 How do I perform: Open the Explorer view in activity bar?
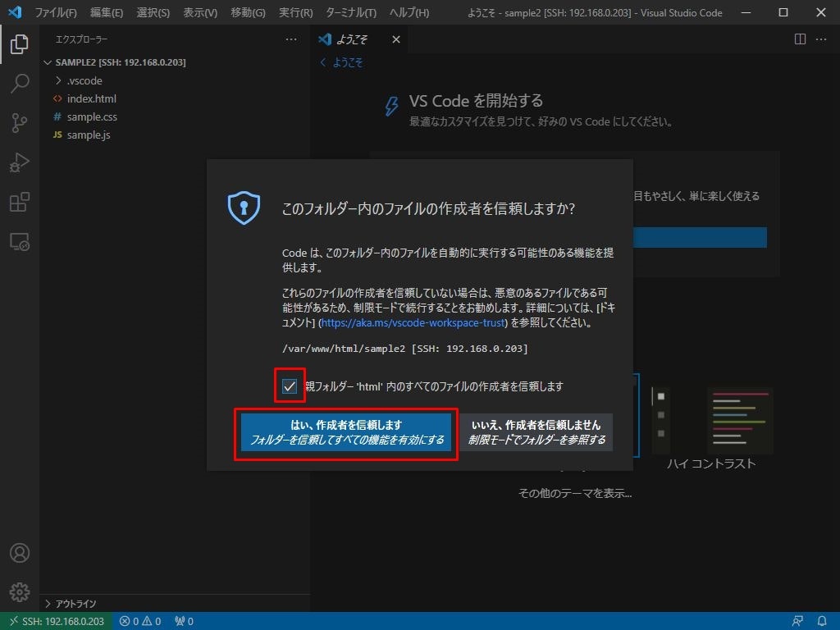coord(20,44)
